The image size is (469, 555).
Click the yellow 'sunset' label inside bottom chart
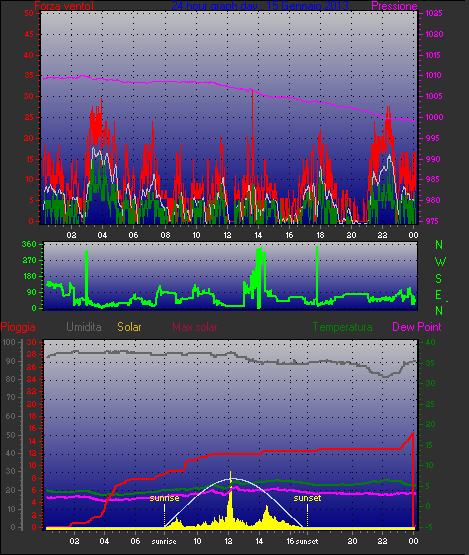pyautogui.click(x=307, y=498)
